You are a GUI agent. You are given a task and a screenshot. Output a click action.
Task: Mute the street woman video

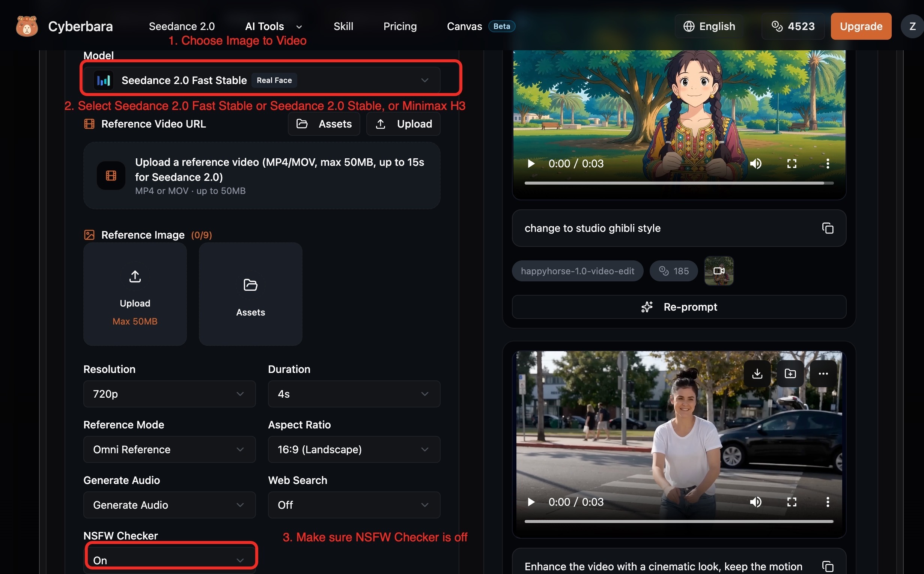pyautogui.click(x=755, y=502)
